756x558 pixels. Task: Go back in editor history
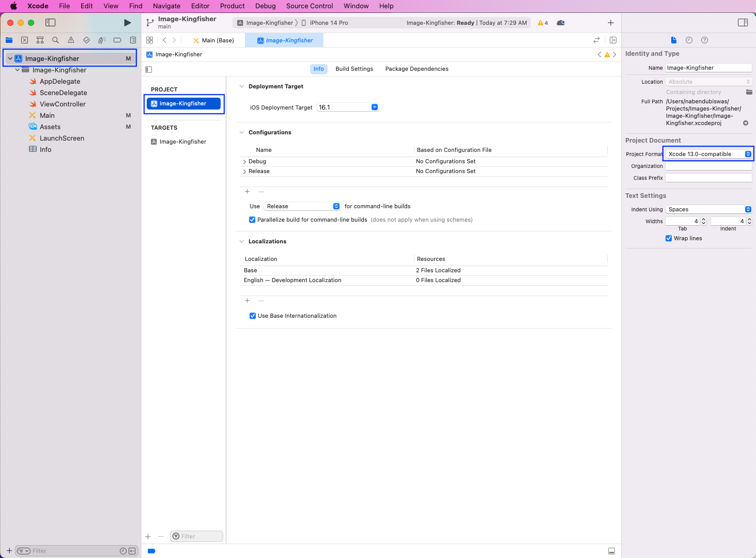click(164, 40)
